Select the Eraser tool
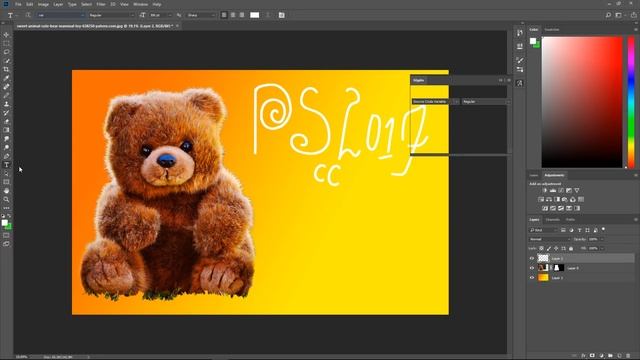640x360 pixels. [6, 122]
